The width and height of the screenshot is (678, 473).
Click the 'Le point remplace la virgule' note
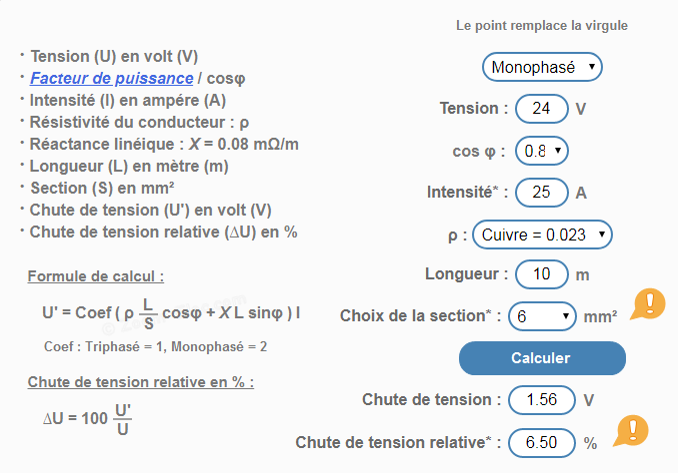click(542, 26)
